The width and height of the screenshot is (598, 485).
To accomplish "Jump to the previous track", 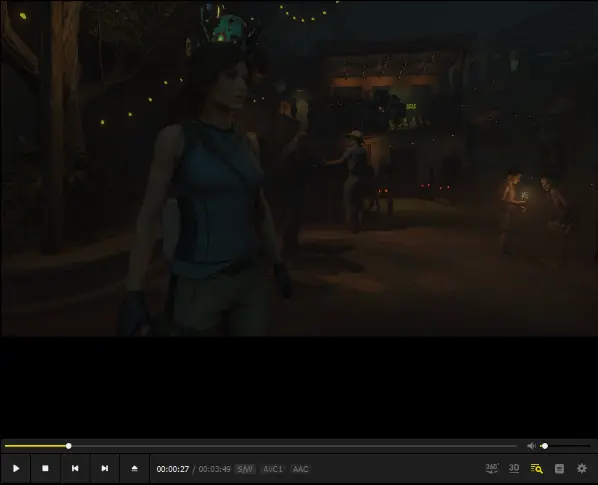I will pyautogui.click(x=75, y=468).
